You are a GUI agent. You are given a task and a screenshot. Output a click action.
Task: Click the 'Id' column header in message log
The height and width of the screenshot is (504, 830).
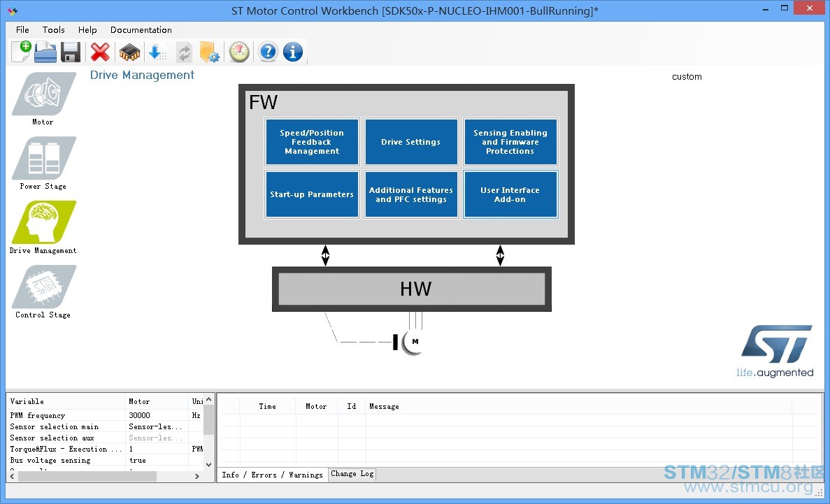352,406
